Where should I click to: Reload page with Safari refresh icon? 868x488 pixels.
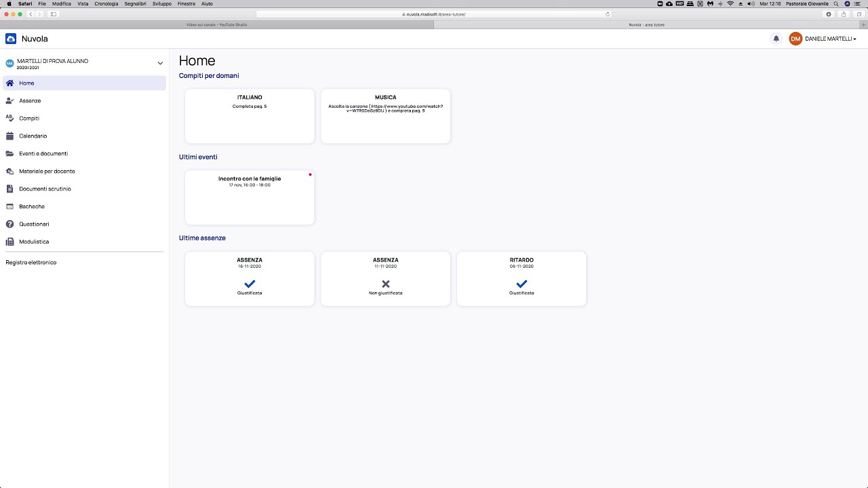pyautogui.click(x=608, y=14)
